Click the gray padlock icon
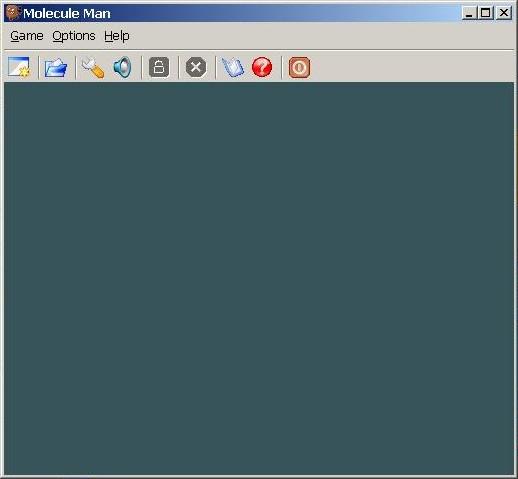 coord(159,67)
